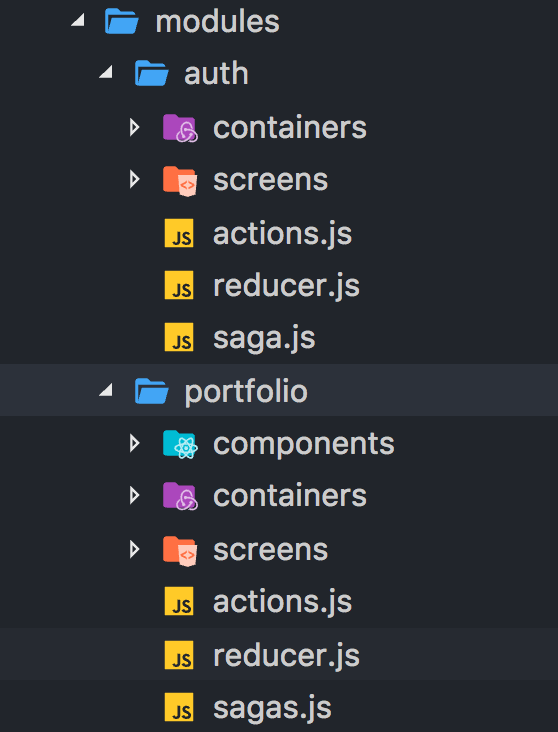Click the blue portfolio folder icon

coord(151,391)
